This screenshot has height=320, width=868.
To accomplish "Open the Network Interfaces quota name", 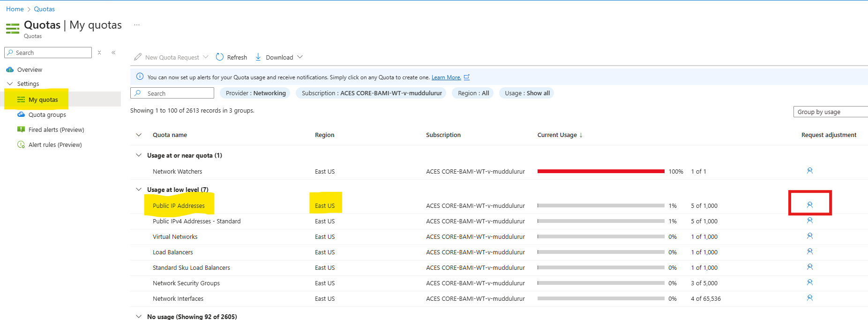I will pyautogui.click(x=178, y=298).
